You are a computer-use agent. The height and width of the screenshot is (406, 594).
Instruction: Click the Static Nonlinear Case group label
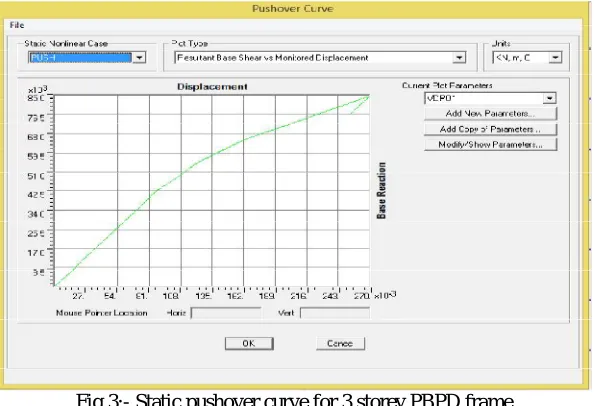point(66,44)
